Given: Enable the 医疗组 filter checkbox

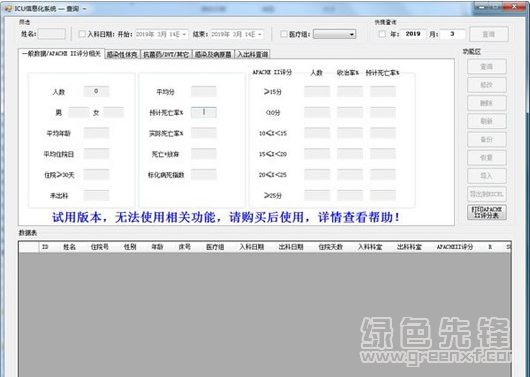Looking at the screenshot, I should coord(284,34).
